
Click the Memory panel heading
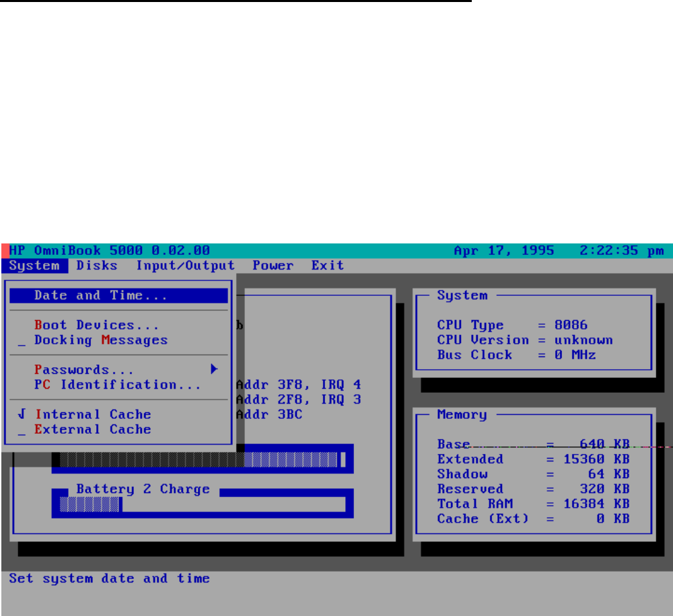click(462, 415)
